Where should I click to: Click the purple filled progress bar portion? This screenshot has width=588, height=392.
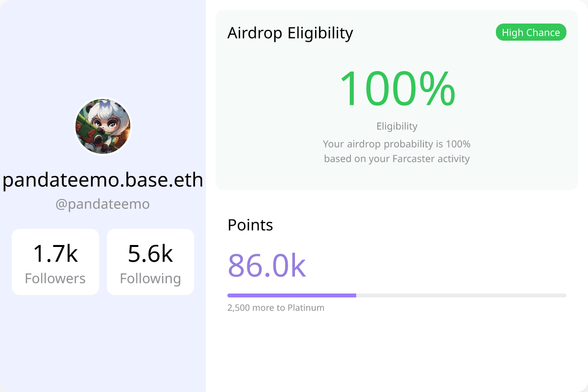tap(292, 295)
